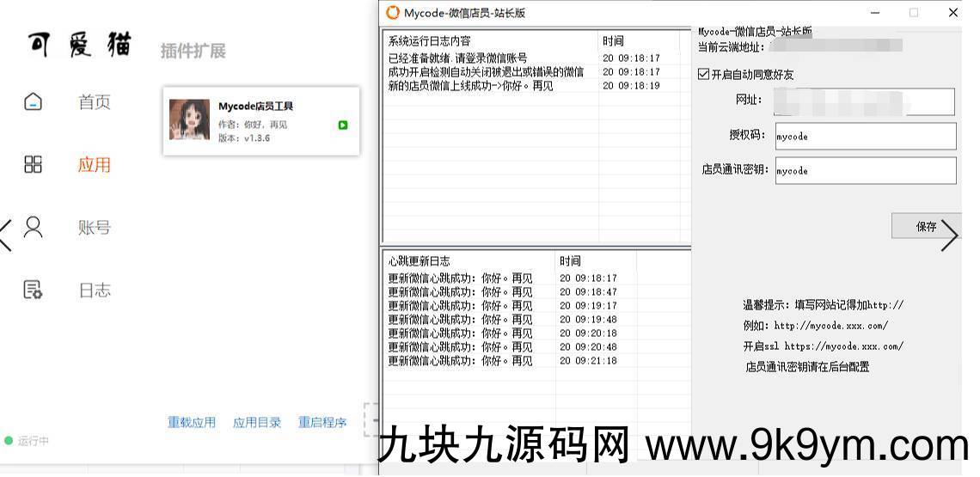Close the Mycode-微信店员-站长版 window
Viewport: 980px width, 477px height.
953,13
